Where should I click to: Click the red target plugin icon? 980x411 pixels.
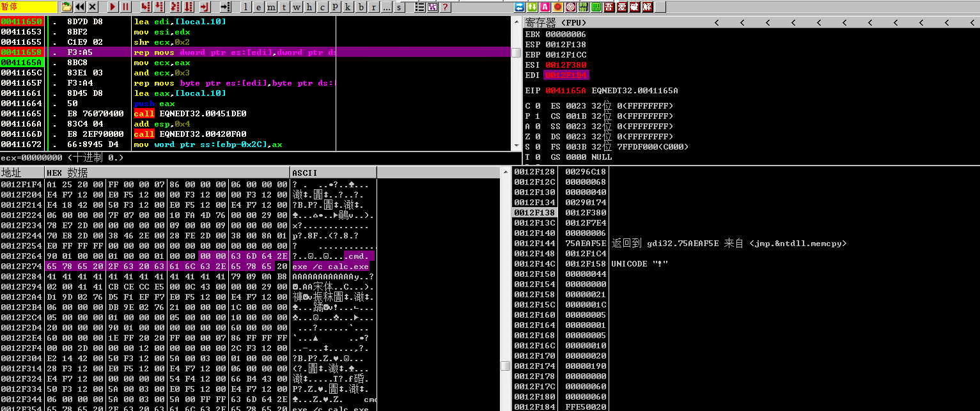point(570,7)
